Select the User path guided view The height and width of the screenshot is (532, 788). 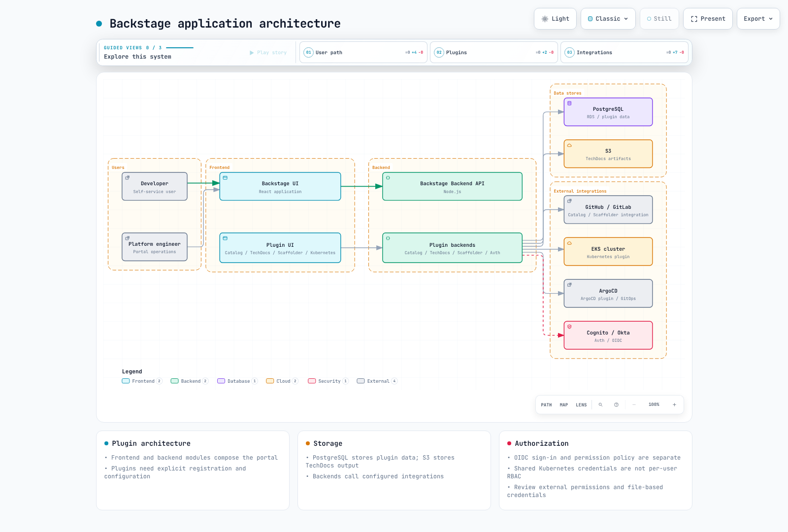[x=363, y=52]
